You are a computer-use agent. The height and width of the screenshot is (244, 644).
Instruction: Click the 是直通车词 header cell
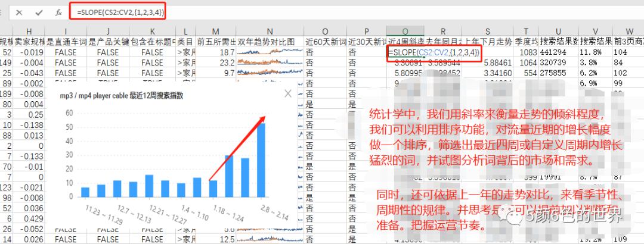66,42
